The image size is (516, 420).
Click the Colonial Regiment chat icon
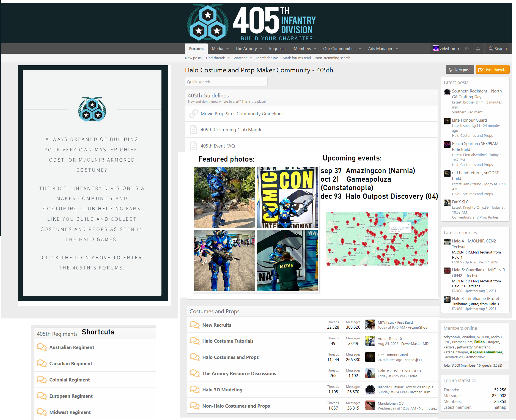click(x=42, y=380)
